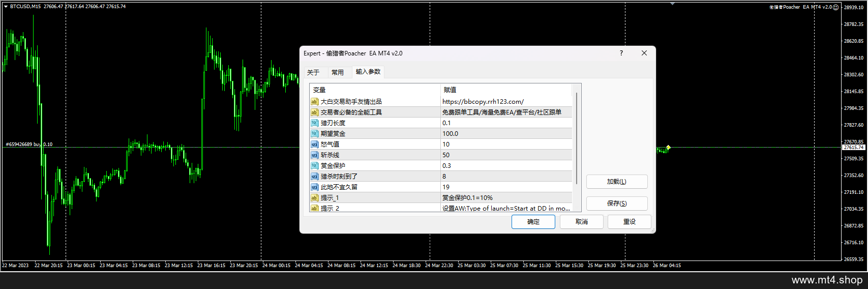Select the variable name 此地不宜久留
Image resolution: width=868 pixels, height=289 pixels.
coord(339,187)
